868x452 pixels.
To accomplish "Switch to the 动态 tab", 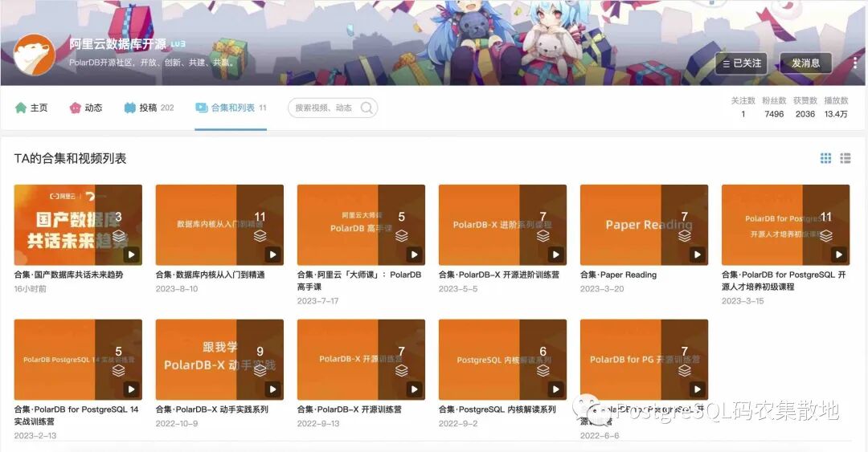I will coord(86,108).
